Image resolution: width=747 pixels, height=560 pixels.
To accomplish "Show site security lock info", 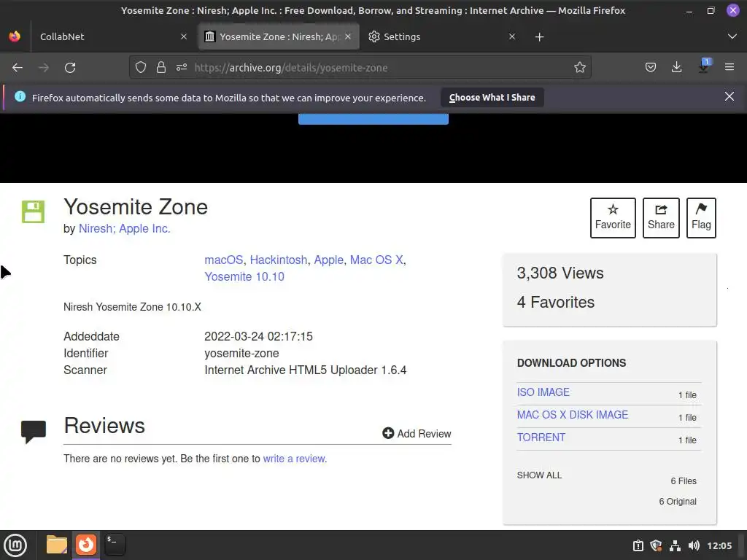I will pos(161,68).
